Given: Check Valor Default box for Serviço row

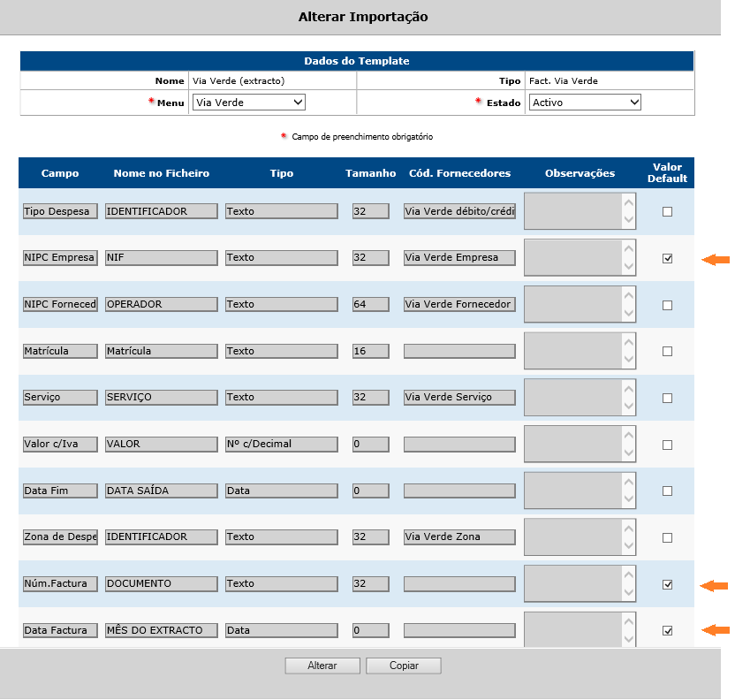Looking at the screenshot, I should [667, 398].
